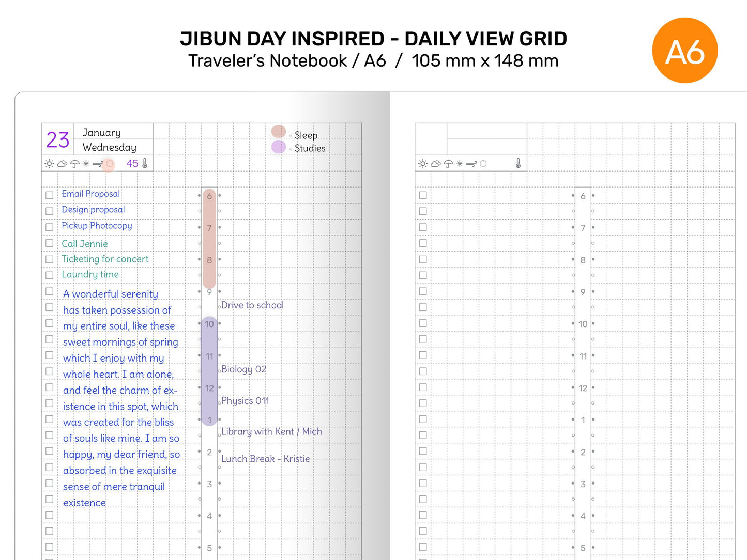This screenshot has width=747, height=560.
Task: Check the Design proposal checkbox
Action: click(x=50, y=211)
